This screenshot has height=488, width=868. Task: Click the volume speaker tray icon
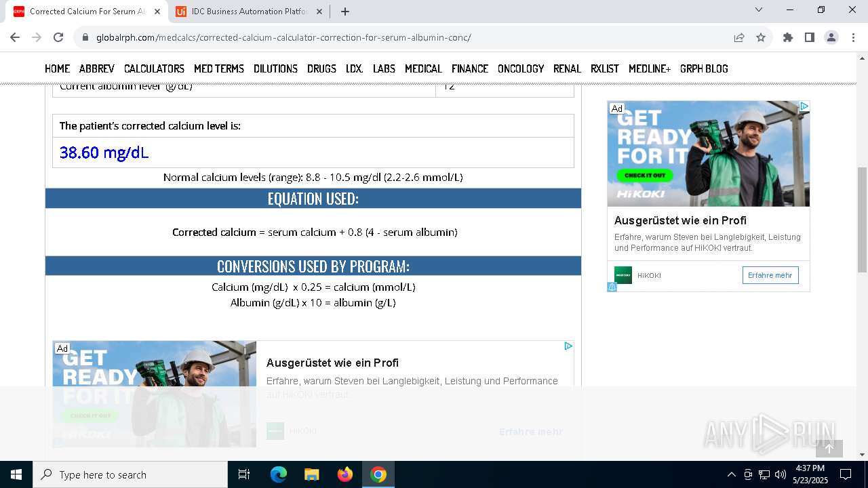[x=781, y=474]
